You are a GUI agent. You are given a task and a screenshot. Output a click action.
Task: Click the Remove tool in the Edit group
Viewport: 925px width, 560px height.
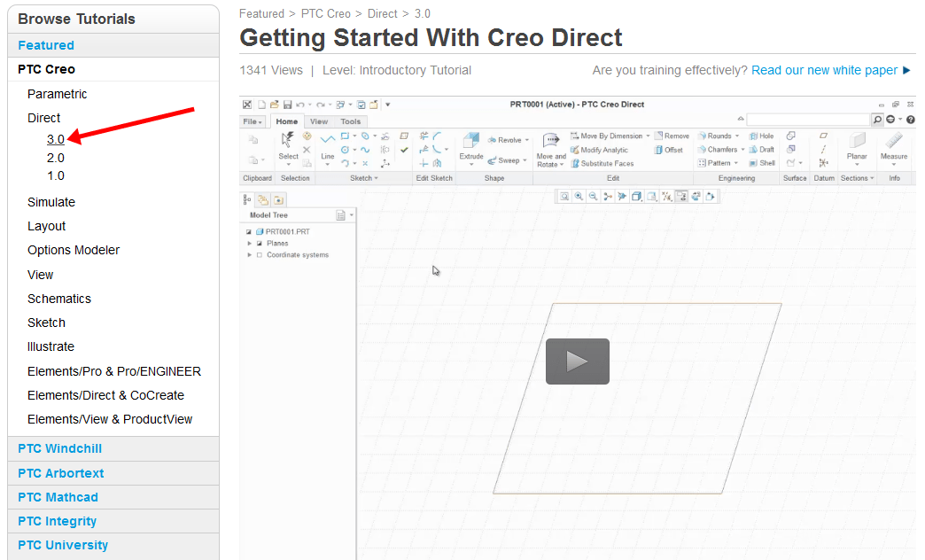[x=677, y=136]
